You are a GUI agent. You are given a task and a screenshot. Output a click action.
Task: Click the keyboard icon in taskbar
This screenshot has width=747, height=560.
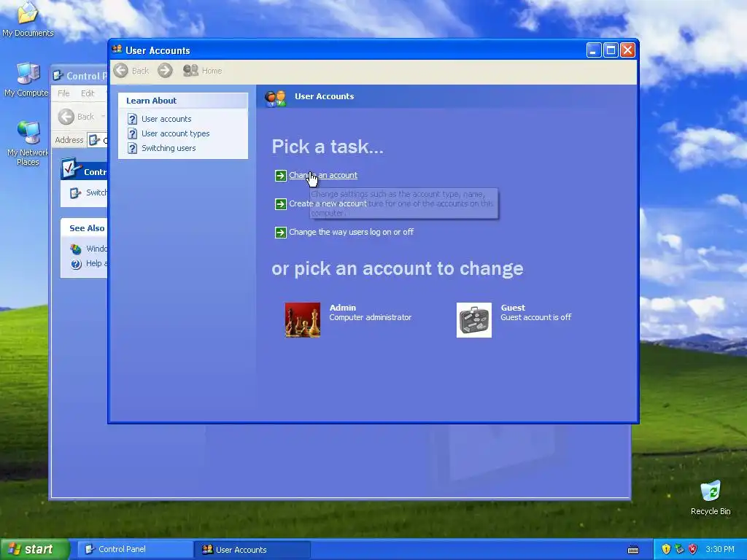633,550
